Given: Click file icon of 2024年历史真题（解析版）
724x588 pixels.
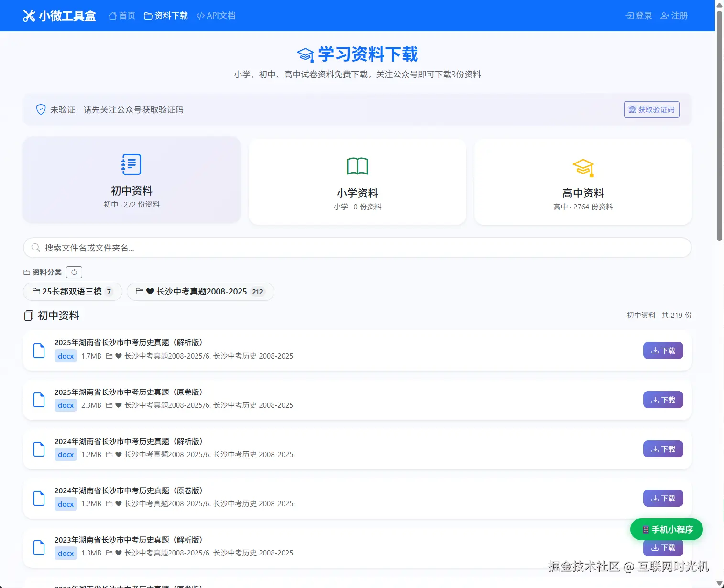Looking at the screenshot, I should click(39, 449).
